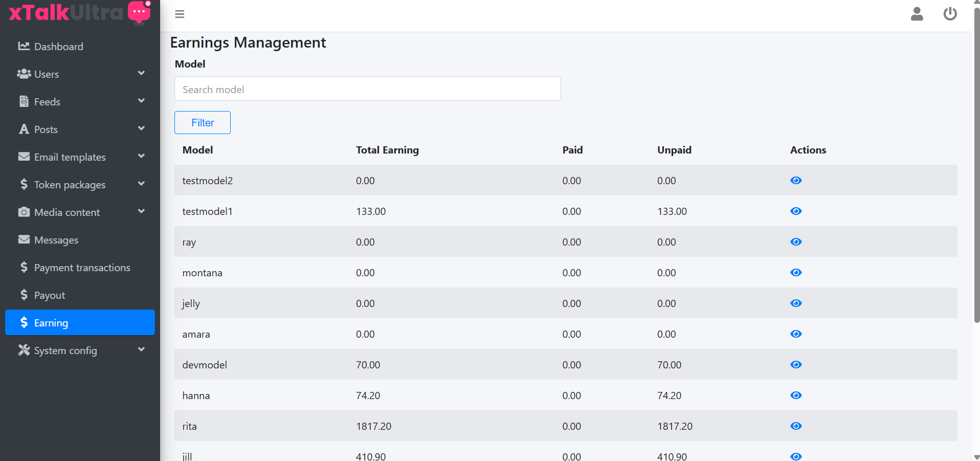Click the power logout icon
Image resolution: width=980 pixels, height=461 pixels.
pyautogui.click(x=950, y=14)
